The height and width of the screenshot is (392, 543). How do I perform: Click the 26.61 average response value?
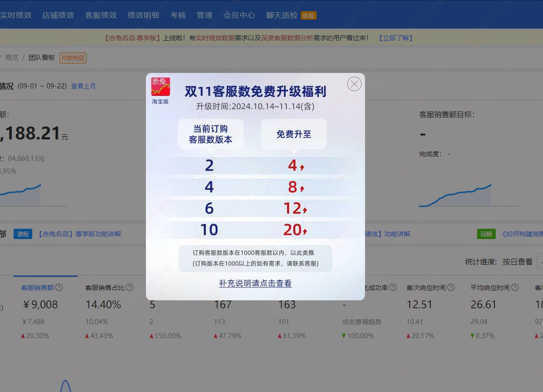(x=484, y=305)
